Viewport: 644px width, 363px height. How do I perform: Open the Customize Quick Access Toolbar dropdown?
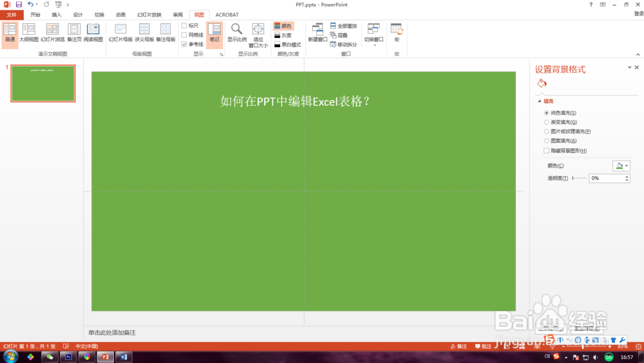coord(68,5)
